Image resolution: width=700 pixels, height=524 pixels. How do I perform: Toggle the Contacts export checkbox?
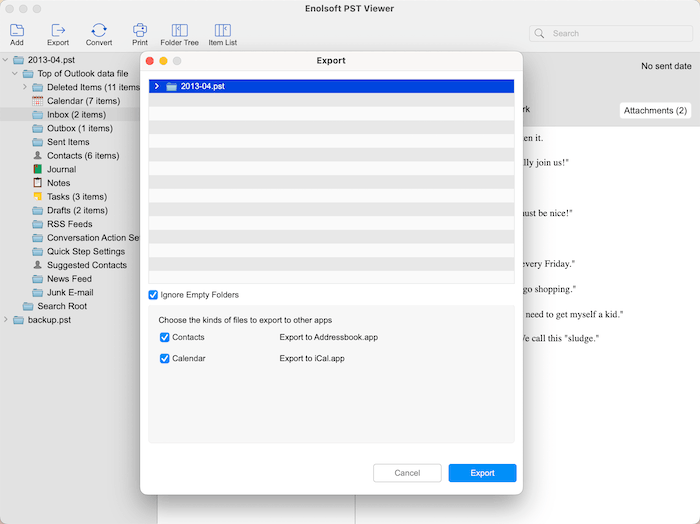pos(165,338)
